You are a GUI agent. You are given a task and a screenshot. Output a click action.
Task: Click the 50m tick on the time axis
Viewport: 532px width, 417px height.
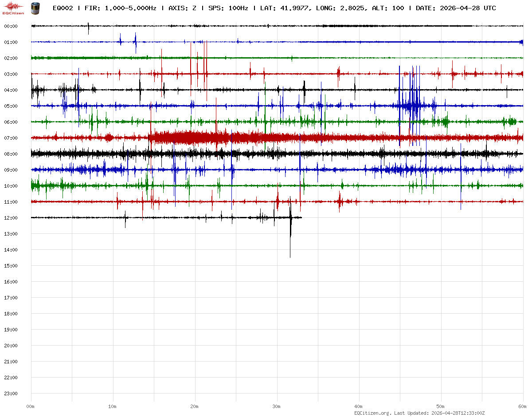(x=441, y=406)
